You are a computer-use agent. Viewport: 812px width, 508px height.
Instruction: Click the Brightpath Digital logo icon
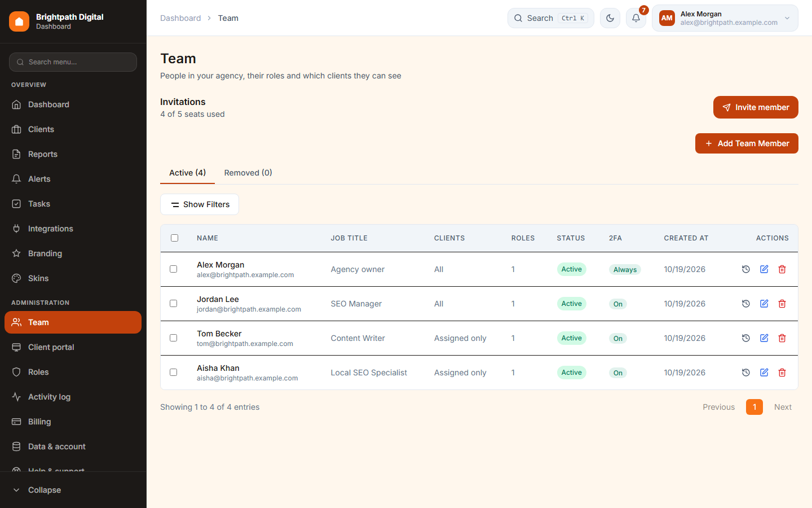click(x=19, y=21)
